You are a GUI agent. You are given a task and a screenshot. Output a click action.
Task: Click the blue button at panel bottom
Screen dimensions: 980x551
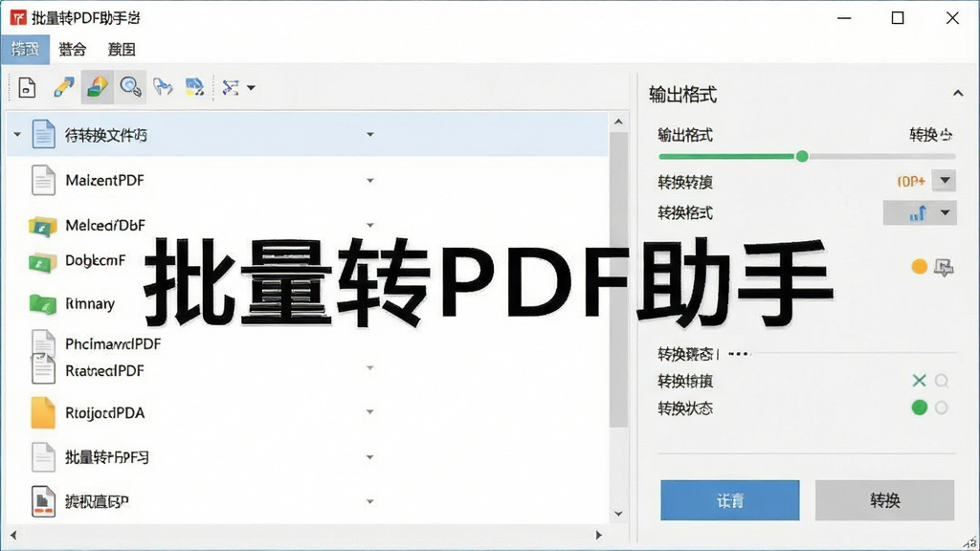click(x=729, y=499)
